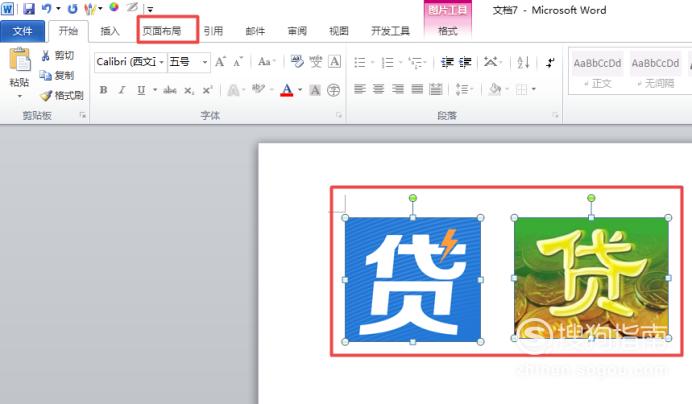Image resolution: width=692 pixels, height=404 pixels.
Task: Switch to the 审阅 (Review) tab
Action: [x=297, y=31]
